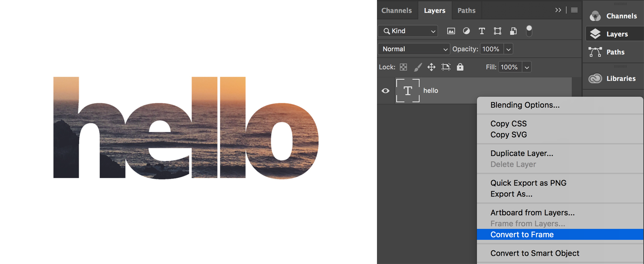Filter layers by smart object icon
This screenshot has height=264, width=644.
513,31
